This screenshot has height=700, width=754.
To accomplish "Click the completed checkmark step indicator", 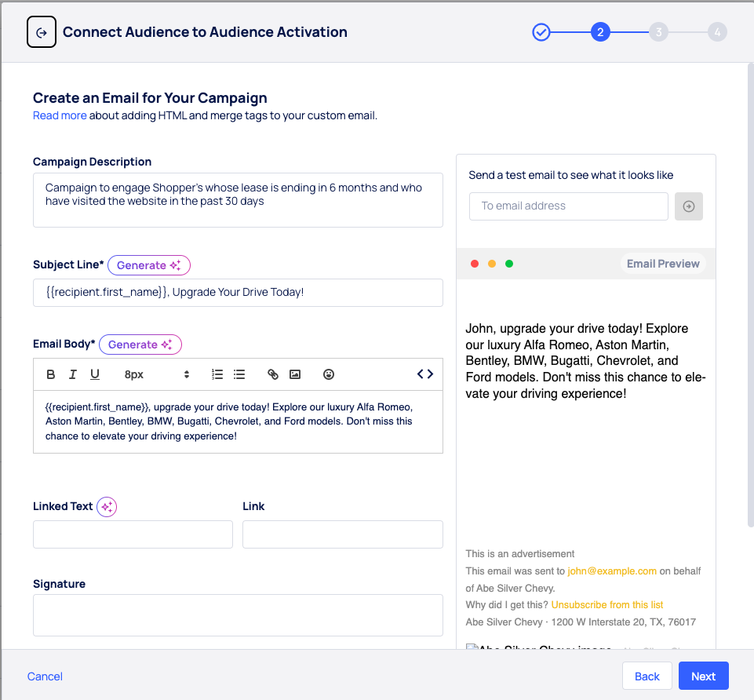I will pos(541,32).
